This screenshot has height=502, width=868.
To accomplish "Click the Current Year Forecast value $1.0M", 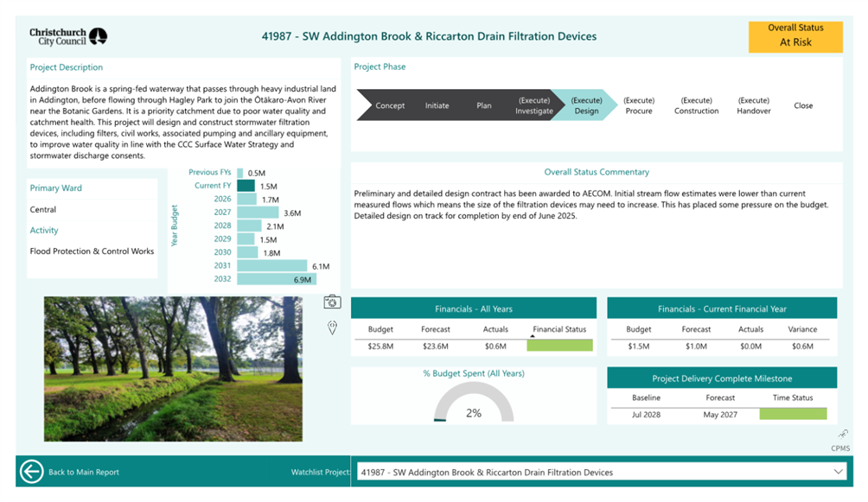I will pyautogui.click(x=696, y=346).
